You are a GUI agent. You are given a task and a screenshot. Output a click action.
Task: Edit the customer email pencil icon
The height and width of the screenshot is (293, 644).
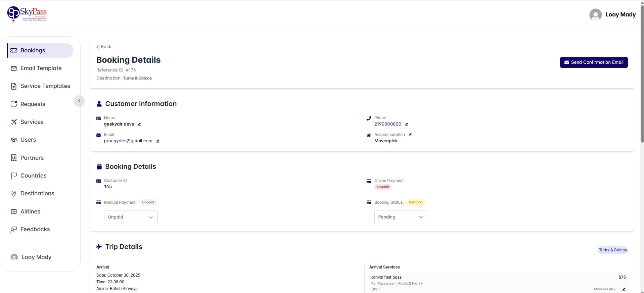(158, 141)
